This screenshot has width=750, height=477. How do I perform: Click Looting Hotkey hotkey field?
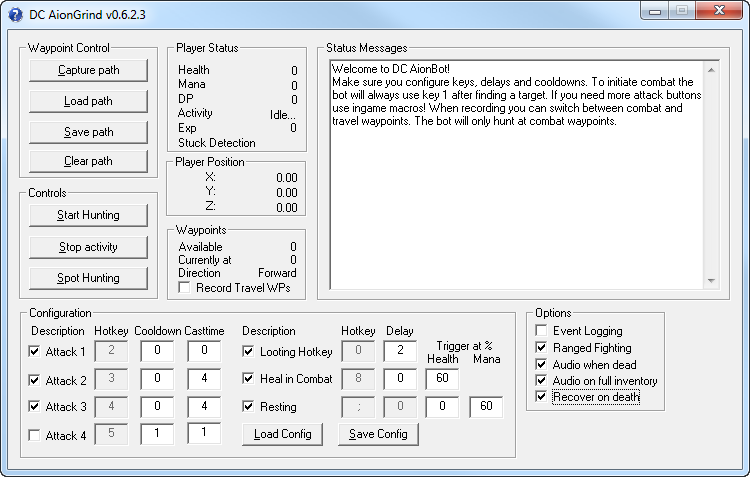pos(358,351)
